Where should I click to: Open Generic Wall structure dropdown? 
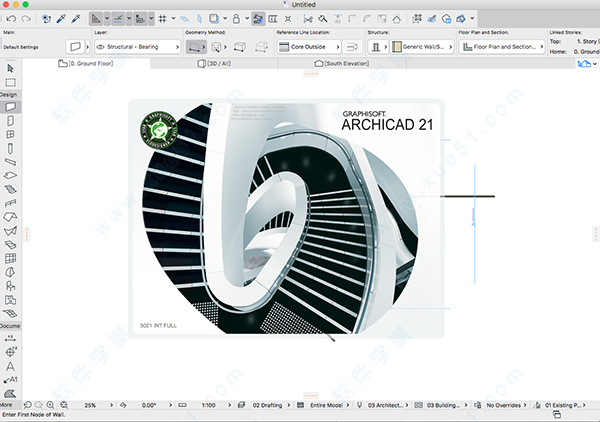point(422,47)
